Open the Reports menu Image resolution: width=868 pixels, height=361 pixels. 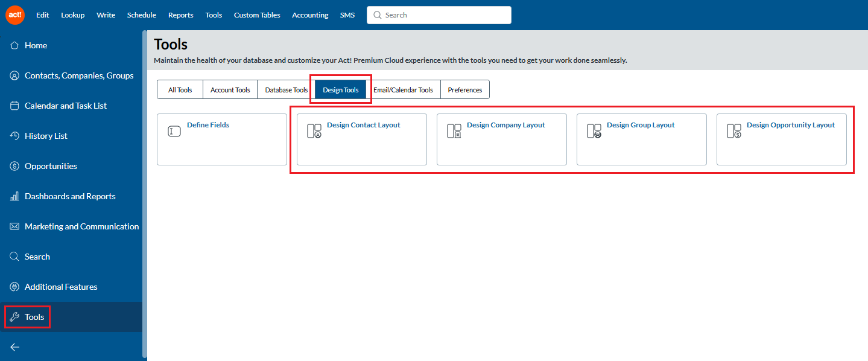tap(181, 15)
